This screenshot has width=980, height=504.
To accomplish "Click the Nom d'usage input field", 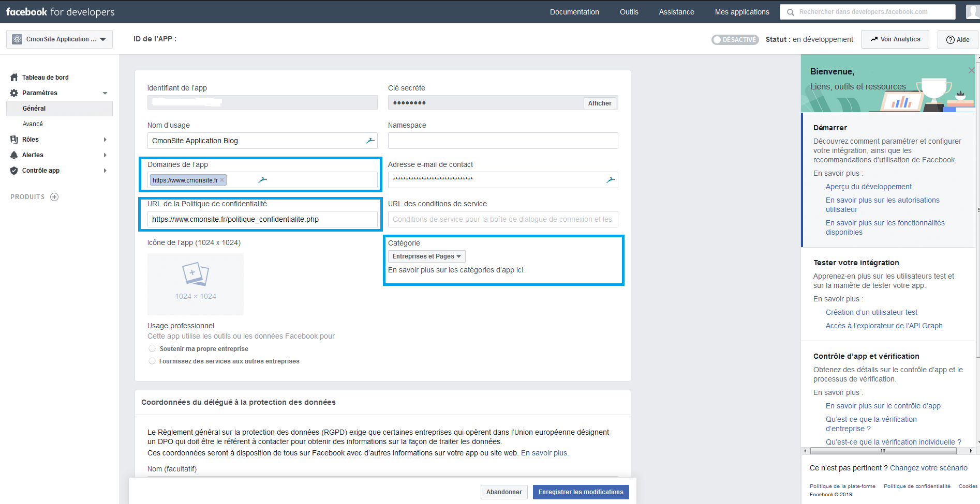I will click(262, 141).
